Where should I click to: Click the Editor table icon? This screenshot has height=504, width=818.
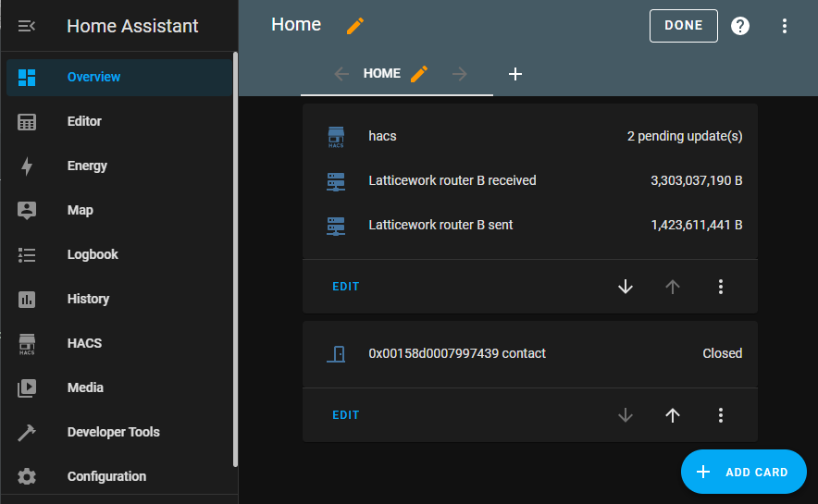27,122
